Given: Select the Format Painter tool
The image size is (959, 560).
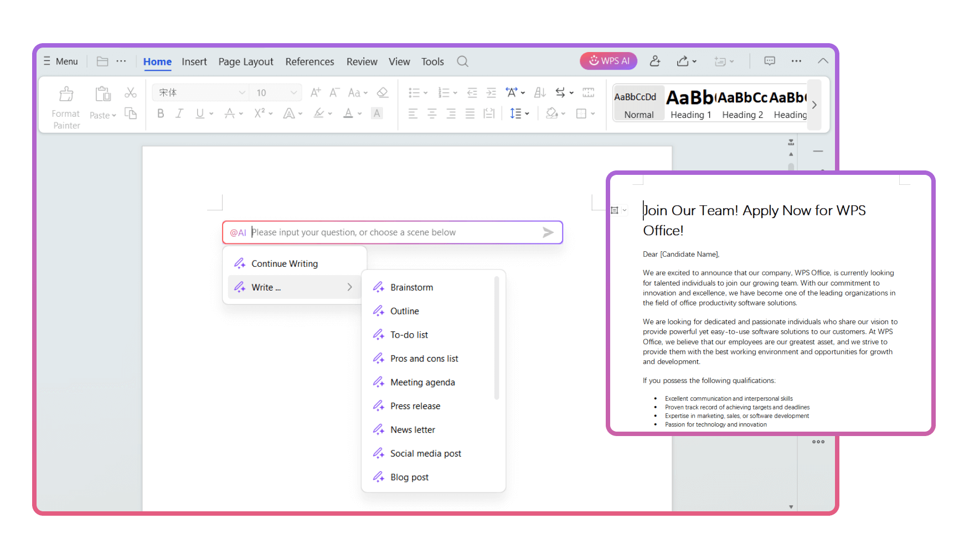Looking at the screenshot, I should pos(65,105).
